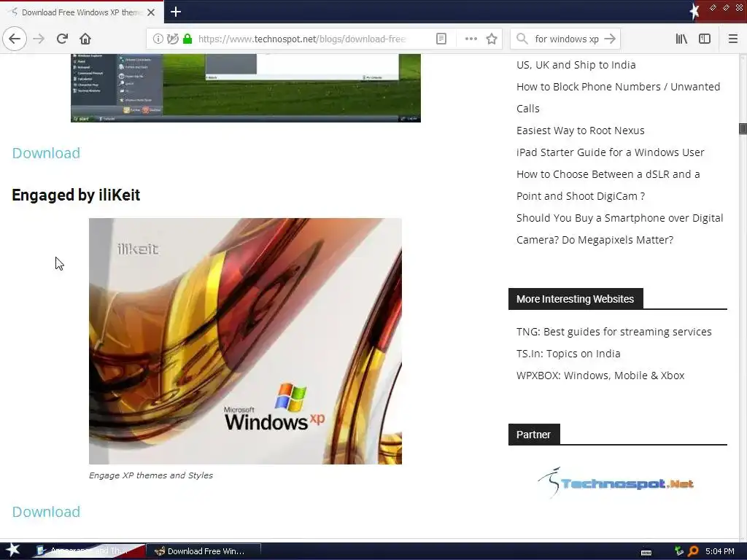Show the sidebars panel
747x560 pixels.
[x=705, y=39]
